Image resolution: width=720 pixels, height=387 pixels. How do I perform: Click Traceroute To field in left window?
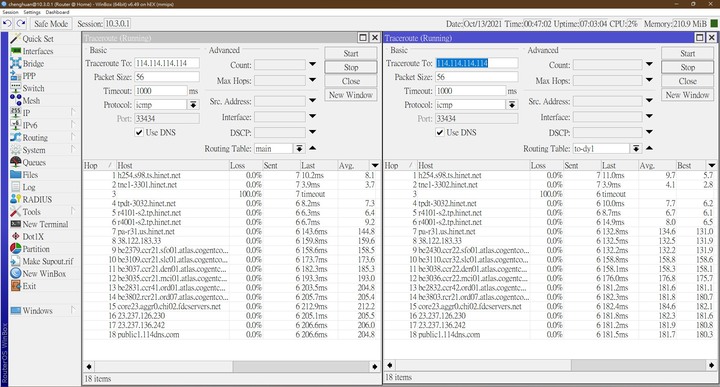point(167,63)
